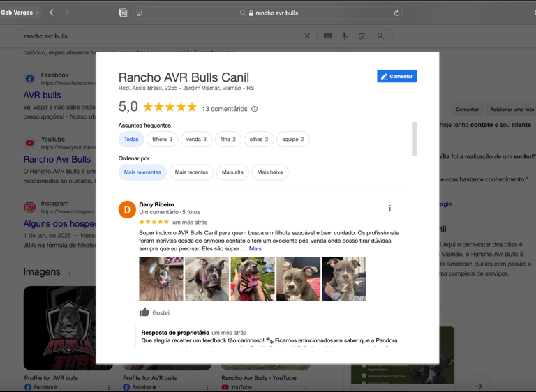This screenshot has height=392, width=536.
Task: Click the Safari address bar
Action: (x=267, y=13)
